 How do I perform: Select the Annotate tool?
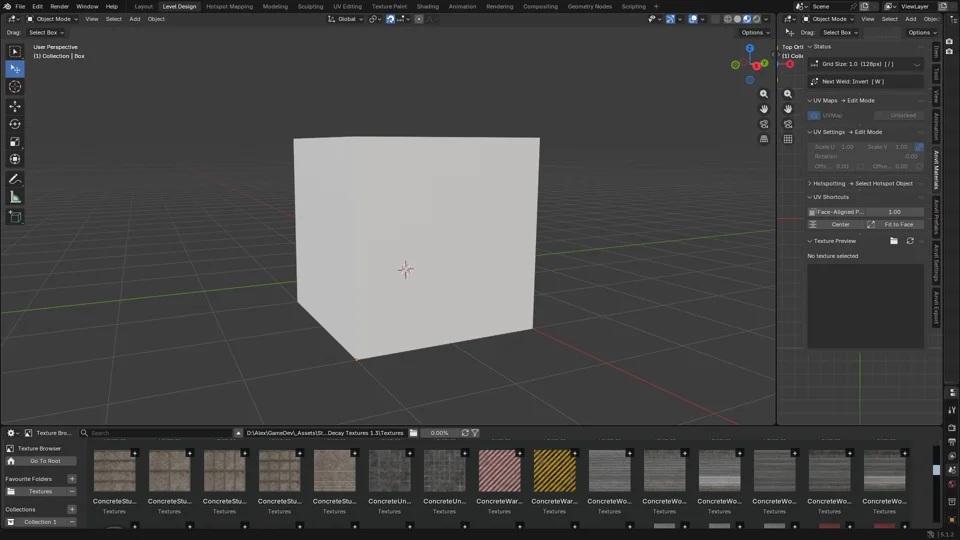pos(15,179)
